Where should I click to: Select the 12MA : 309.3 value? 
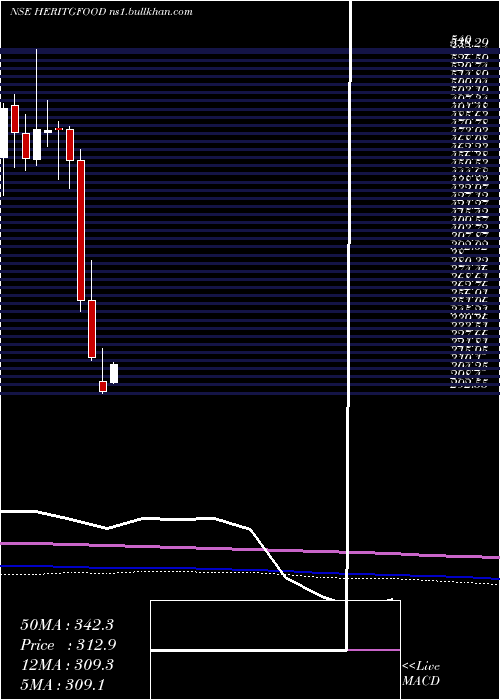coord(67,665)
